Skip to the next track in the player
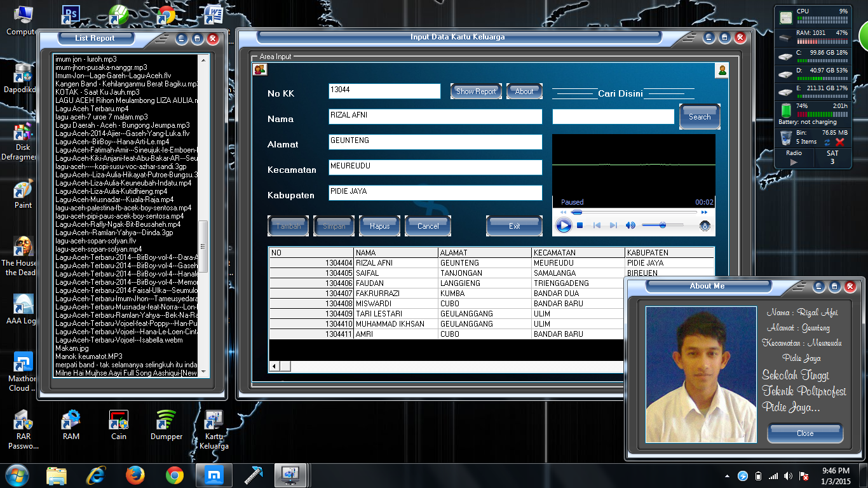 click(x=613, y=225)
